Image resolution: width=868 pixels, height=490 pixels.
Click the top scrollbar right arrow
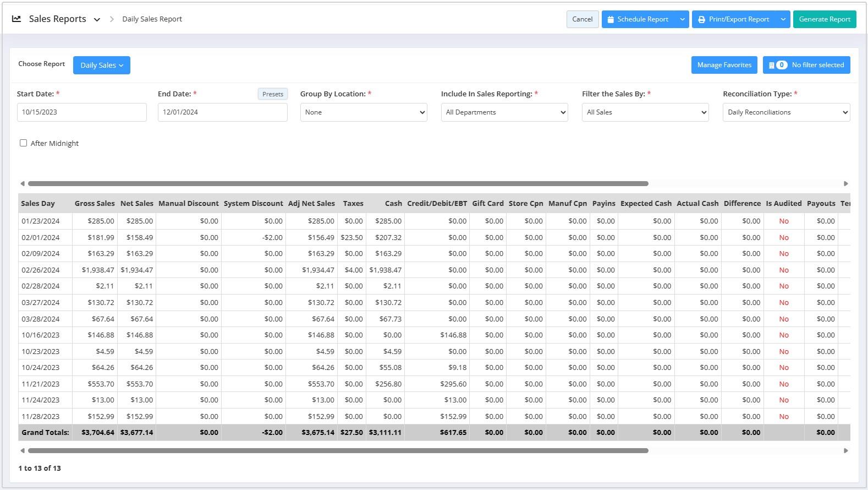[x=846, y=183]
